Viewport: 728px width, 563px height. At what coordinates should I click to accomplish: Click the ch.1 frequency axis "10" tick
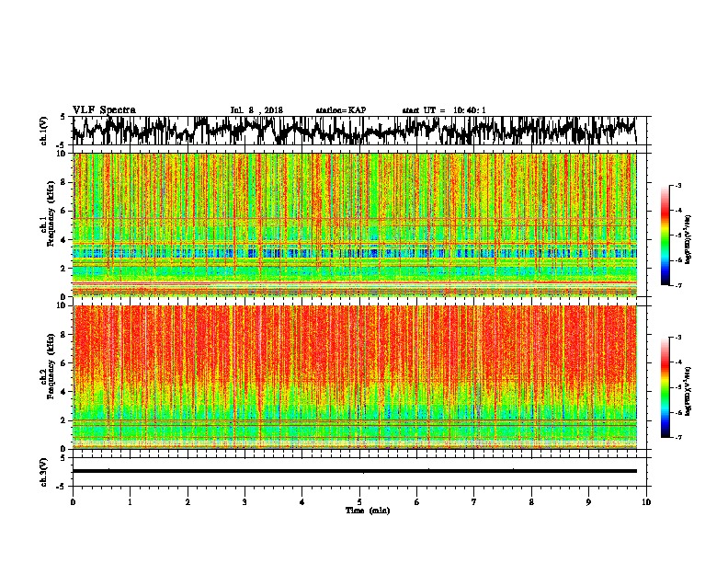coord(62,154)
